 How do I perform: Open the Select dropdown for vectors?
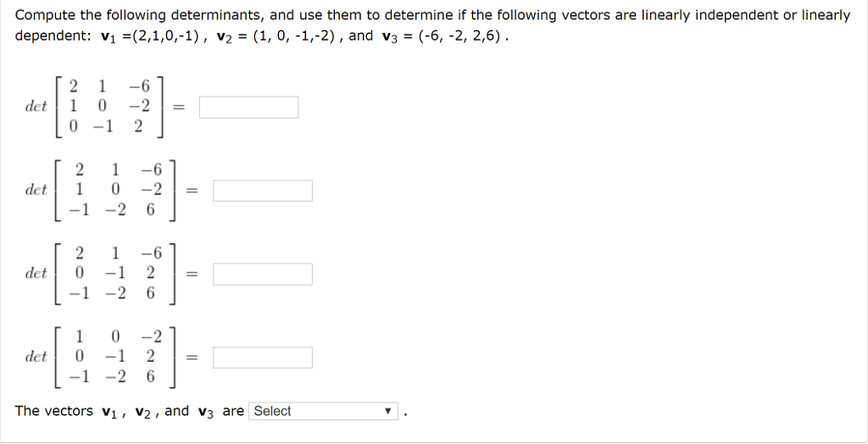tap(324, 411)
